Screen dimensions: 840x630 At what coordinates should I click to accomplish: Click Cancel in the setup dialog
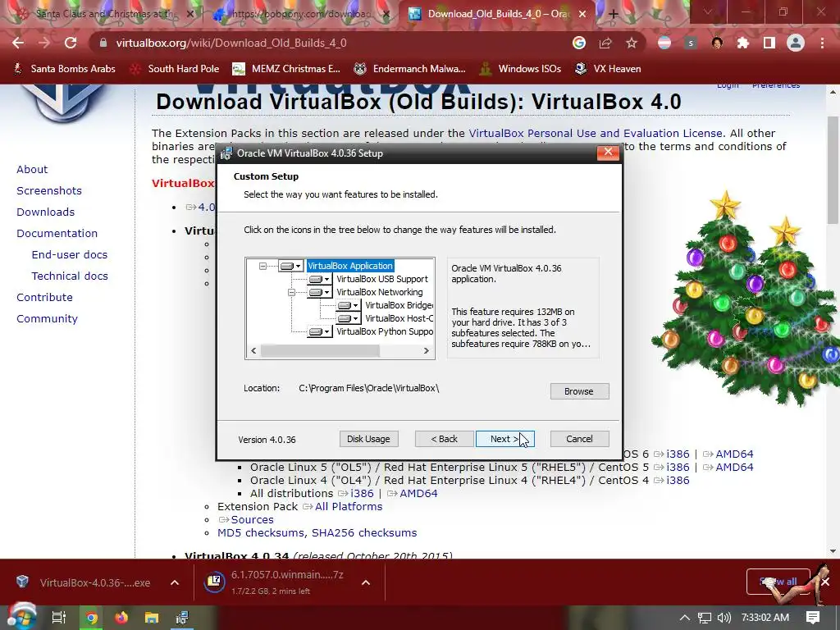(x=579, y=439)
